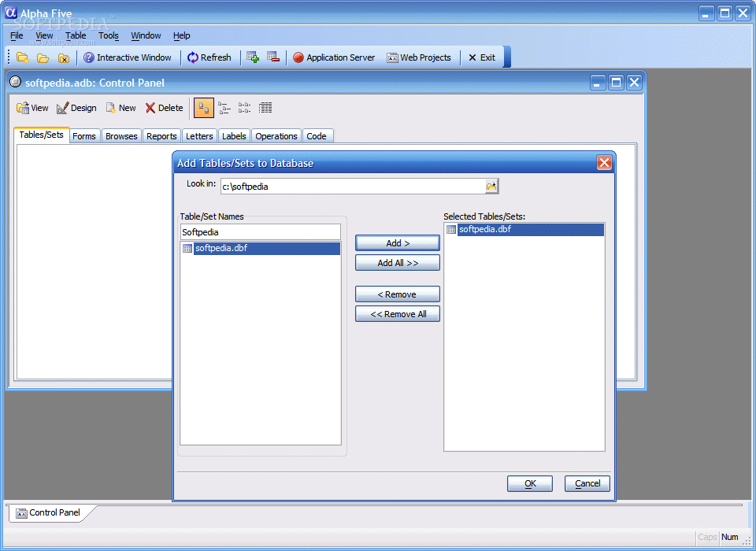Click the Exit toolbar button

click(482, 57)
